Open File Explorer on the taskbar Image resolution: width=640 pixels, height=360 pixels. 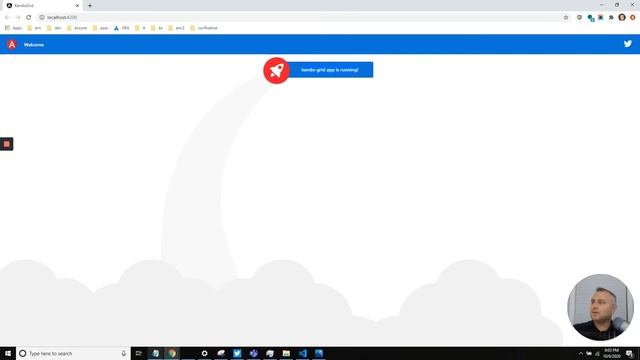coord(286,353)
